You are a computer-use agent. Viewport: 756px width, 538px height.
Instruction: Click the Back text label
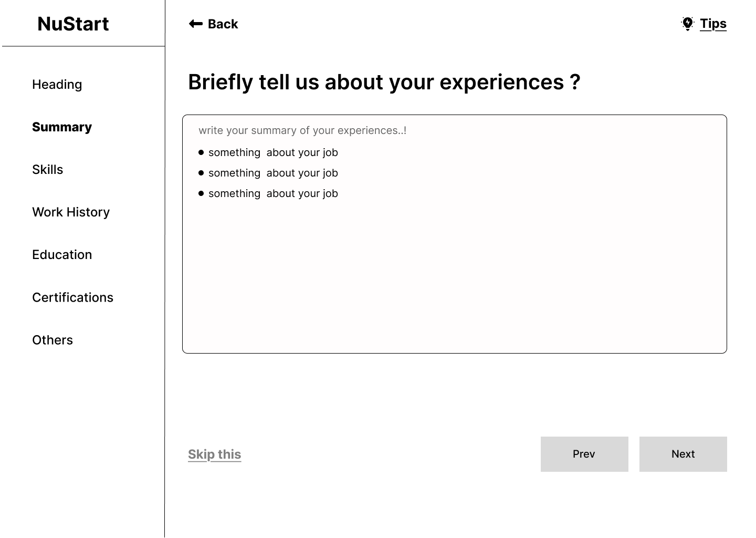point(223,24)
